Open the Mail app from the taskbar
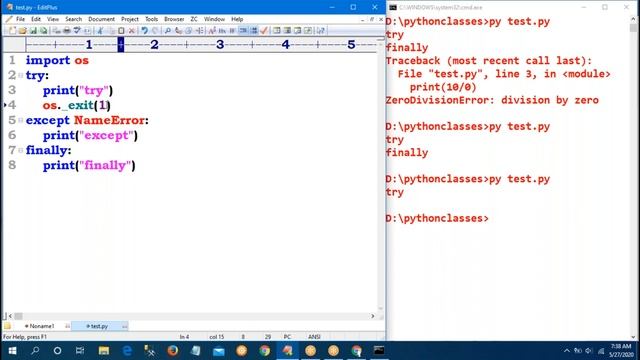 click(x=219, y=351)
